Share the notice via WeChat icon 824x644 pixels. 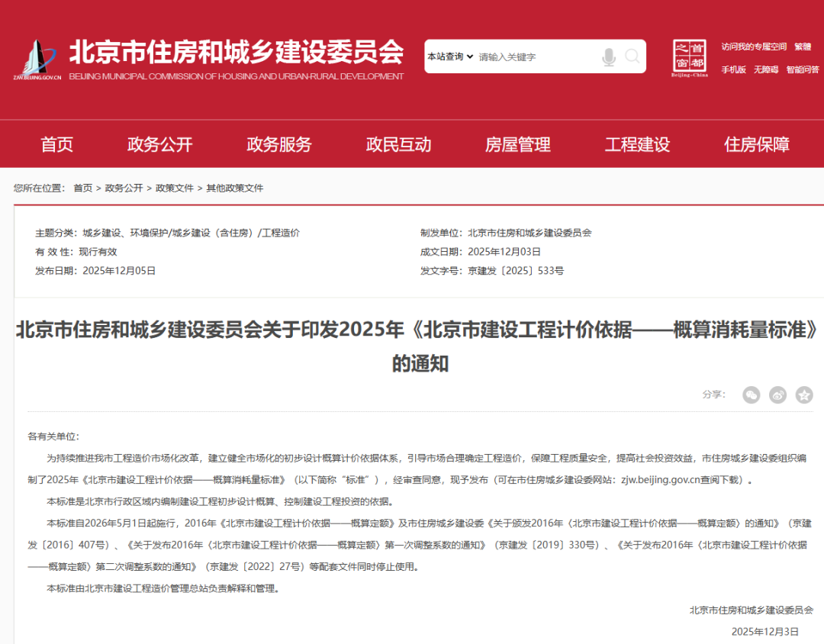(752, 394)
